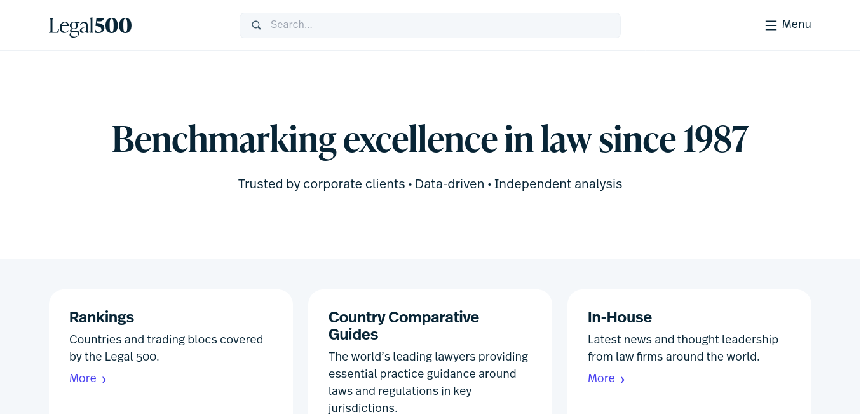Follow the More link under In-House
Image resolution: width=868 pixels, height=414 pixels.
coord(601,378)
